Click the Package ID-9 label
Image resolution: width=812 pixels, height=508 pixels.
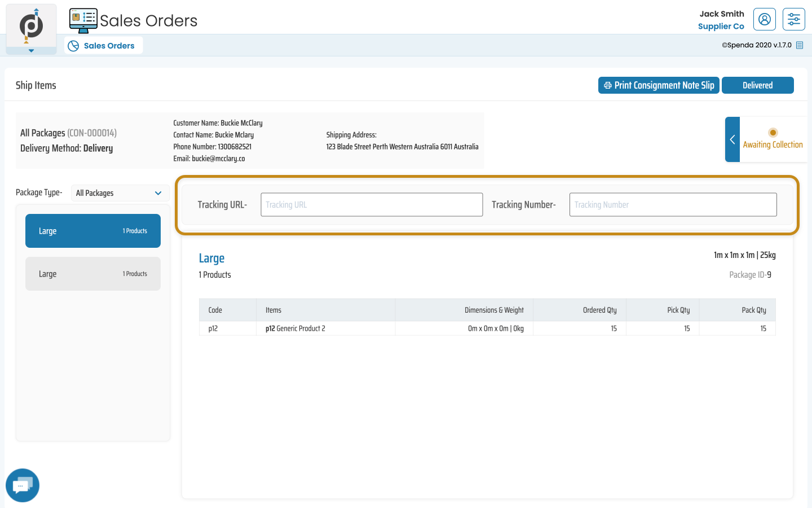click(x=750, y=275)
